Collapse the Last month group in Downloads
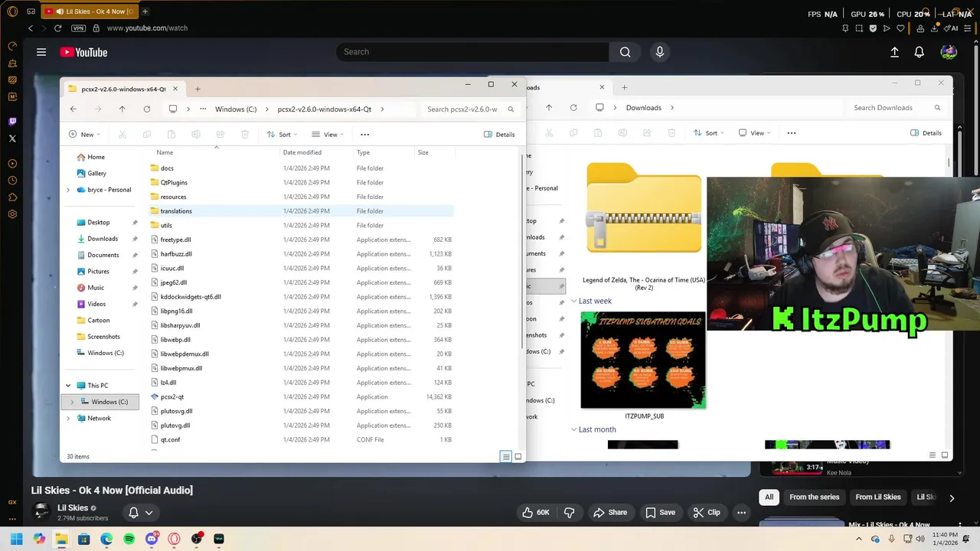This screenshot has height=551, width=980. (574, 429)
